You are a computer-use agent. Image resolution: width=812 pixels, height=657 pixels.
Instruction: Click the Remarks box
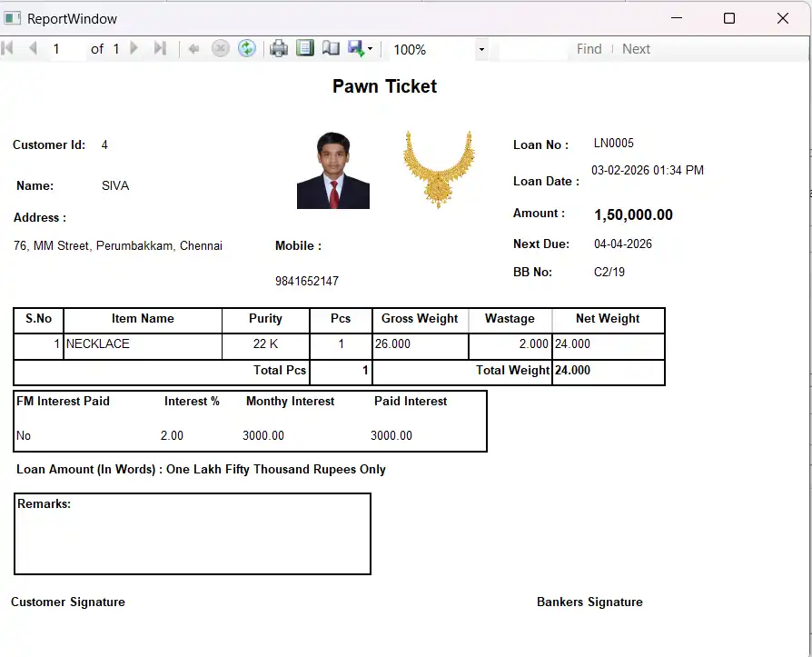193,533
